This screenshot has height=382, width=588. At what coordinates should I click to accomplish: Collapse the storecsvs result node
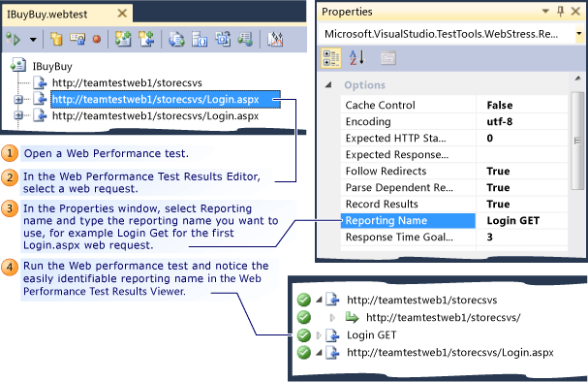click(319, 300)
